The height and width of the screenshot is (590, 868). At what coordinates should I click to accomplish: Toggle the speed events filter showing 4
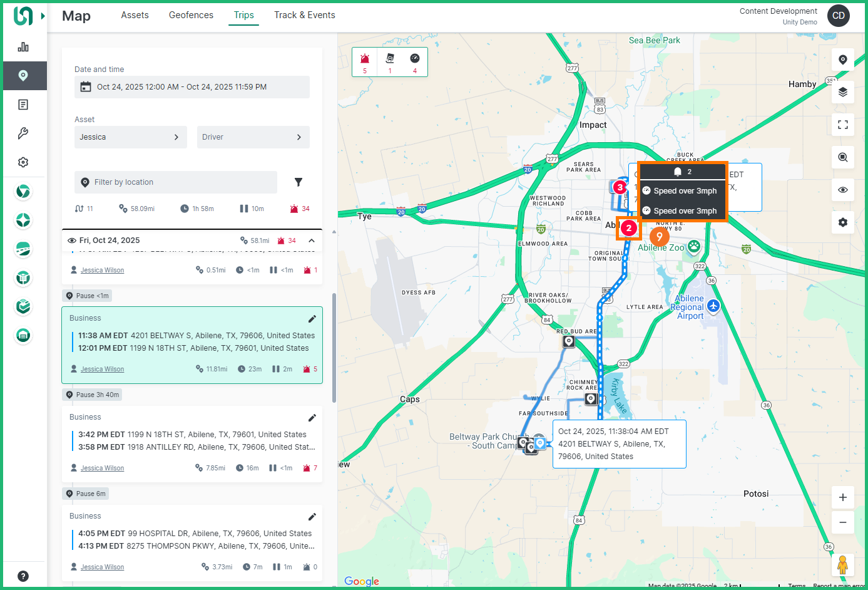(x=414, y=62)
